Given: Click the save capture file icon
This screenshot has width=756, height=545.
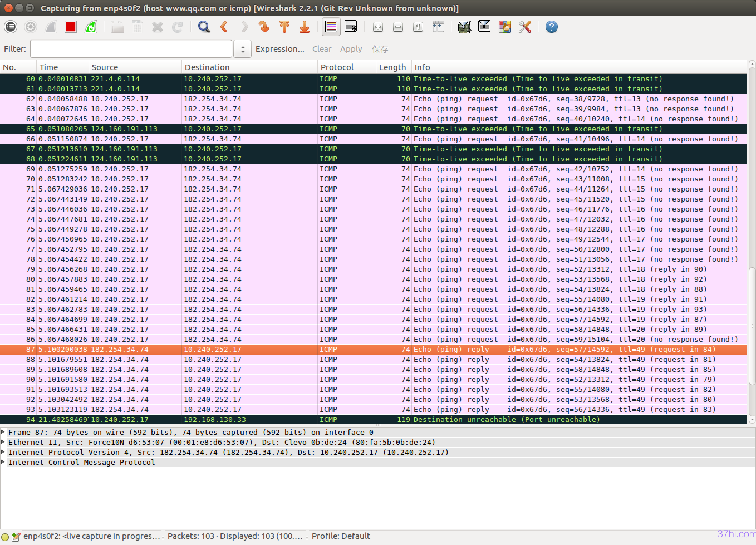Looking at the screenshot, I should [138, 27].
